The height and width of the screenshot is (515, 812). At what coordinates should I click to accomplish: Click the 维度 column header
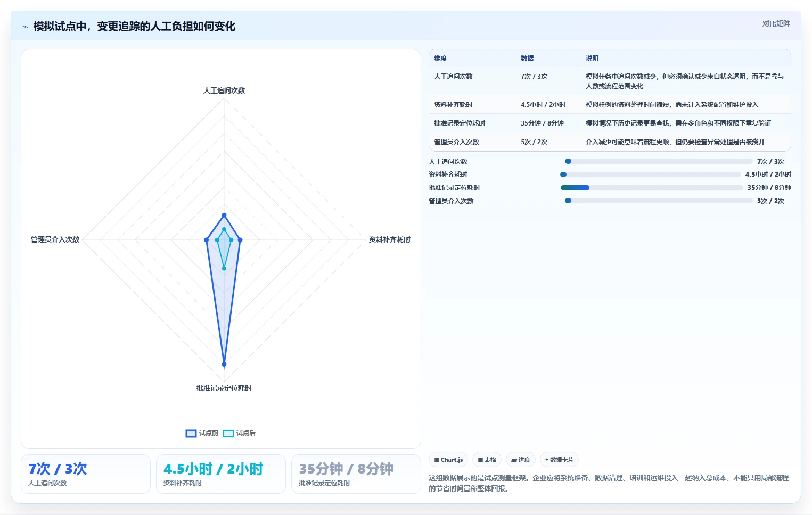[440, 59]
